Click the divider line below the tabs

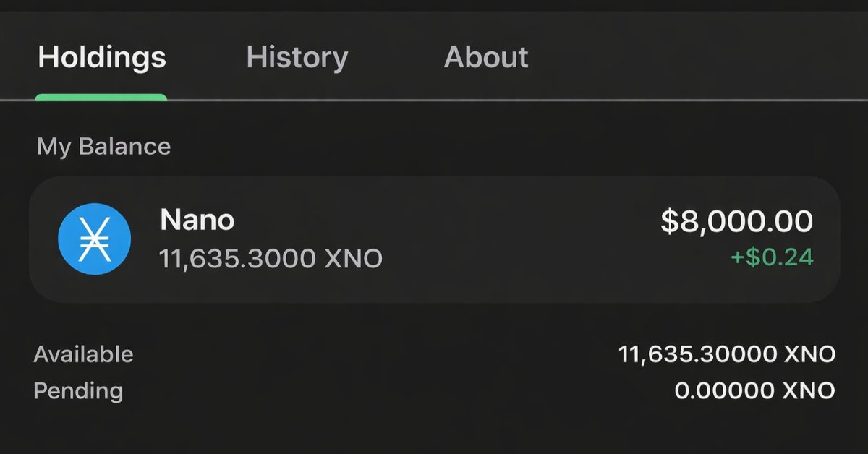[x=506, y=100]
